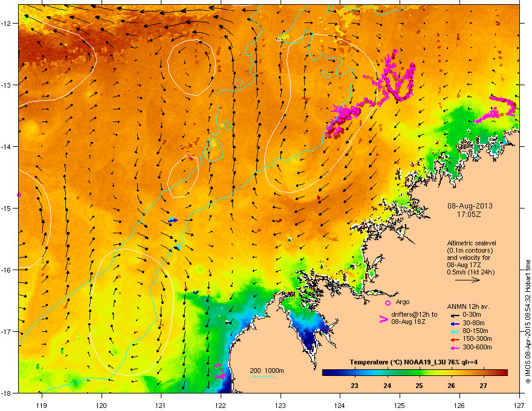Click the '150-300m' depth label
Screen dimensions: 532x411
pos(477,338)
